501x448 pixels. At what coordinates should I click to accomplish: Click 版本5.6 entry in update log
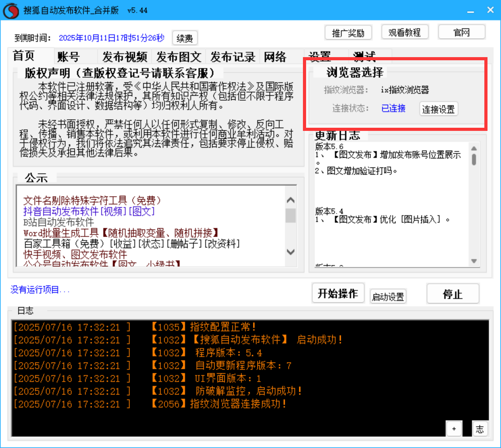click(329, 147)
